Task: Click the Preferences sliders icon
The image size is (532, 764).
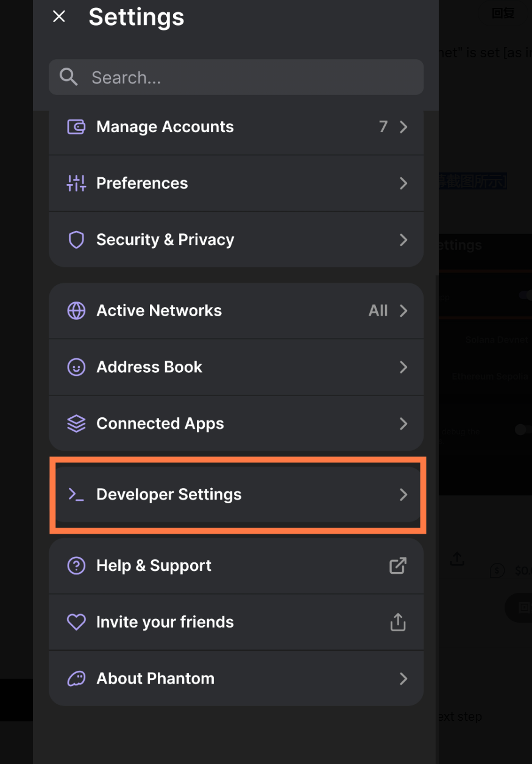Action: pyautogui.click(x=76, y=183)
